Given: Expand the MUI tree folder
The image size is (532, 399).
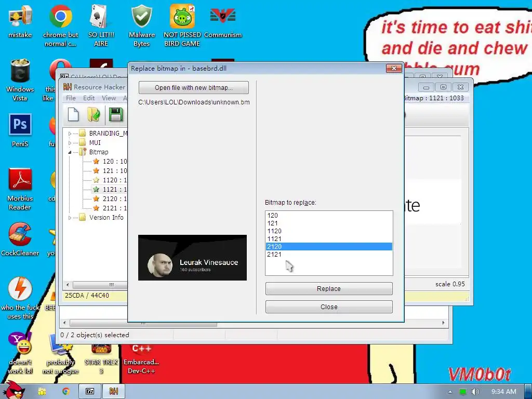Looking at the screenshot, I should 70,143.
